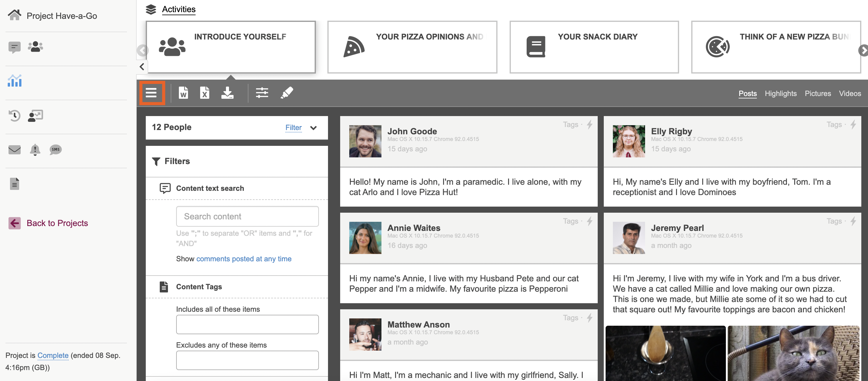Open the SMS message icon
Viewport: 868px width, 381px height.
click(x=56, y=150)
